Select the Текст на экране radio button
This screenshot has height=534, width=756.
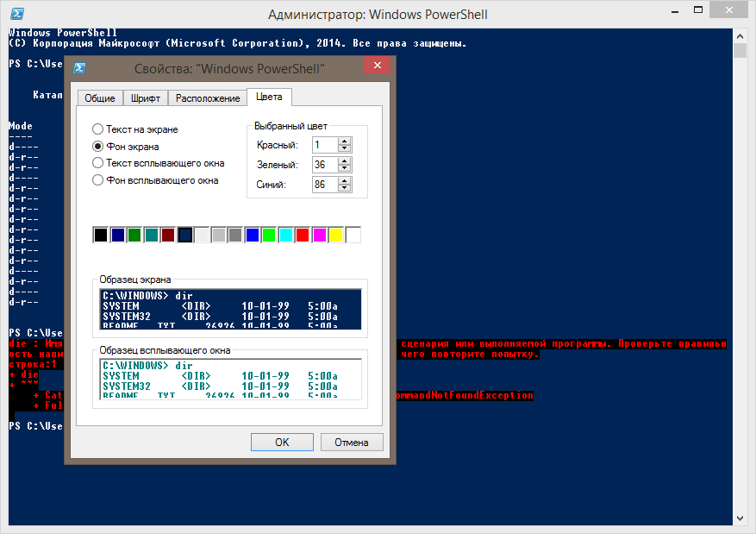(97, 129)
